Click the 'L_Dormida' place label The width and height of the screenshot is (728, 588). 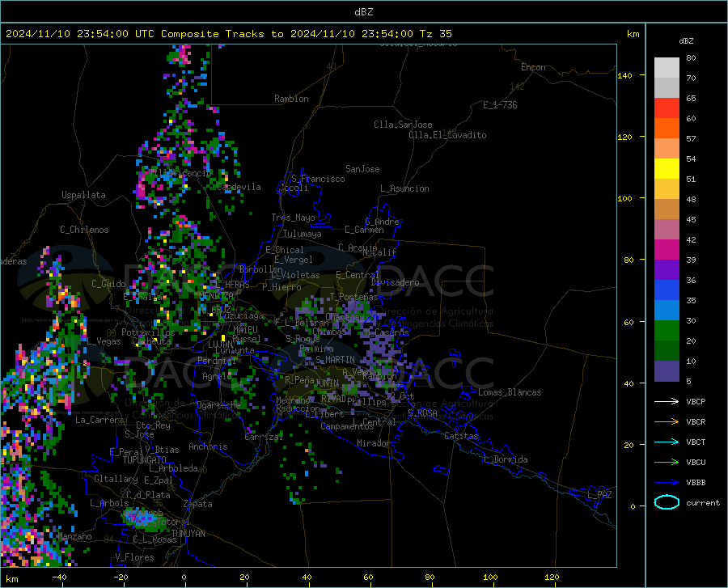(x=506, y=459)
